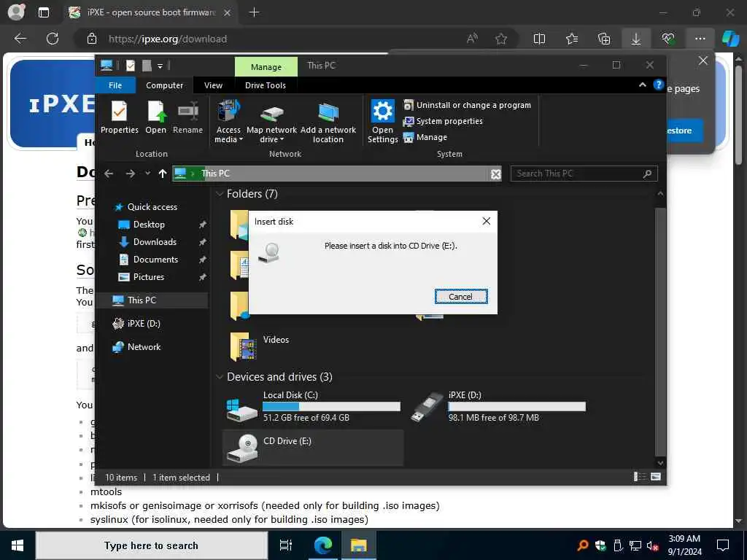
Task: Click Manage in the System group
Action: [425, 137]
